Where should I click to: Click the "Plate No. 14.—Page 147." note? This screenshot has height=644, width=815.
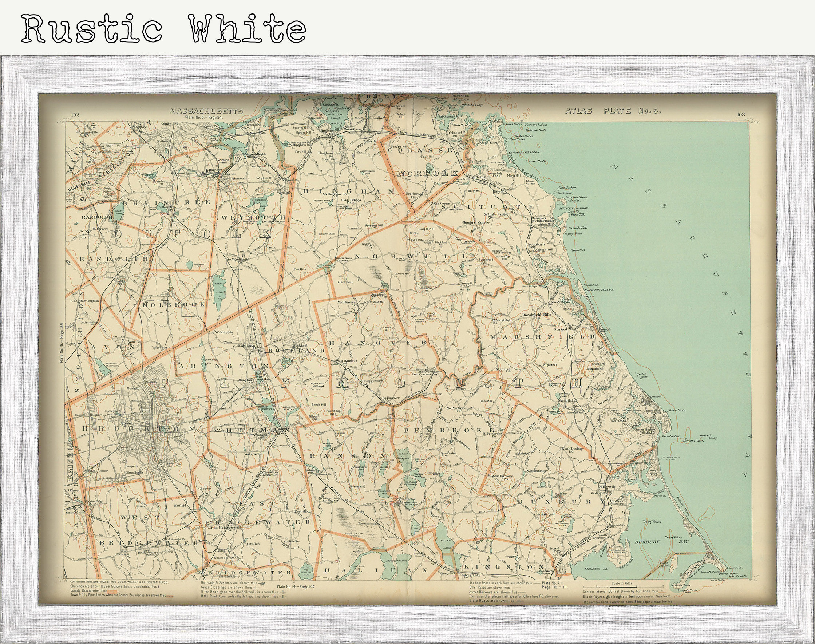(x=296, y=587)
